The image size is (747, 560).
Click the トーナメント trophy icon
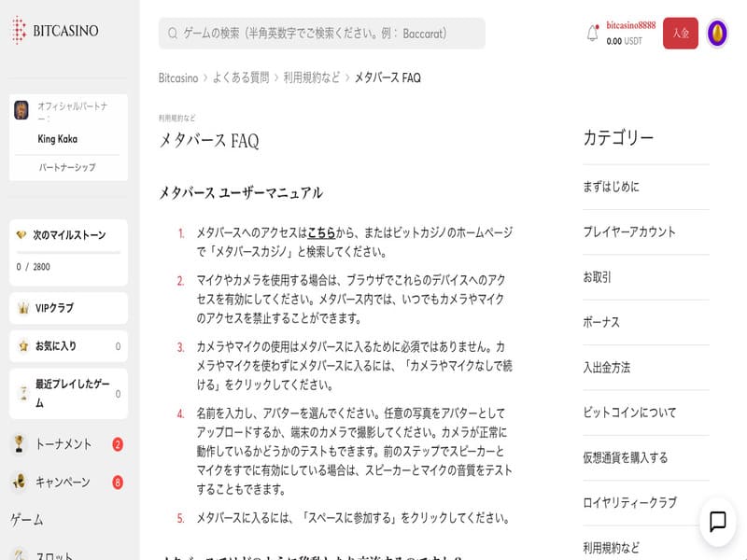tap(19, 444)
